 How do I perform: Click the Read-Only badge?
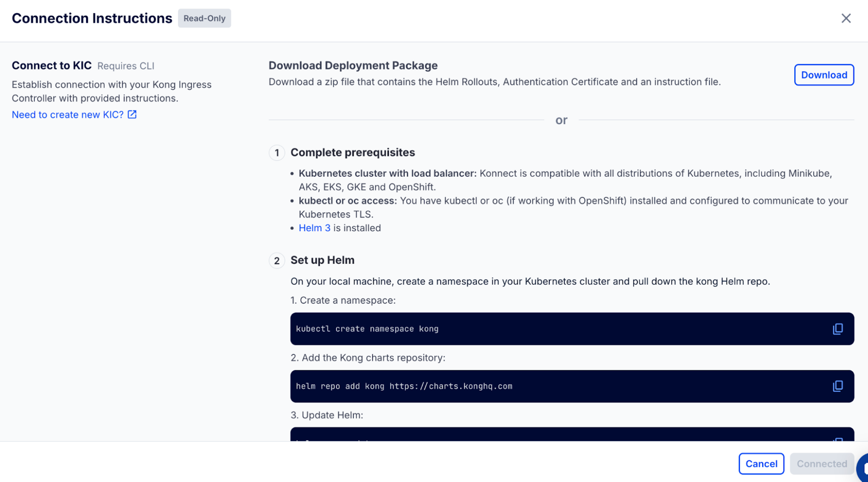click(x=204, y=18)
